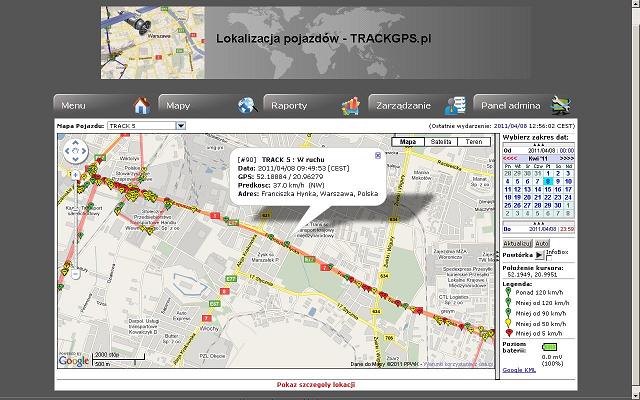
Task: Switch map view to Mapa
Action: click(x=408, y=142)
